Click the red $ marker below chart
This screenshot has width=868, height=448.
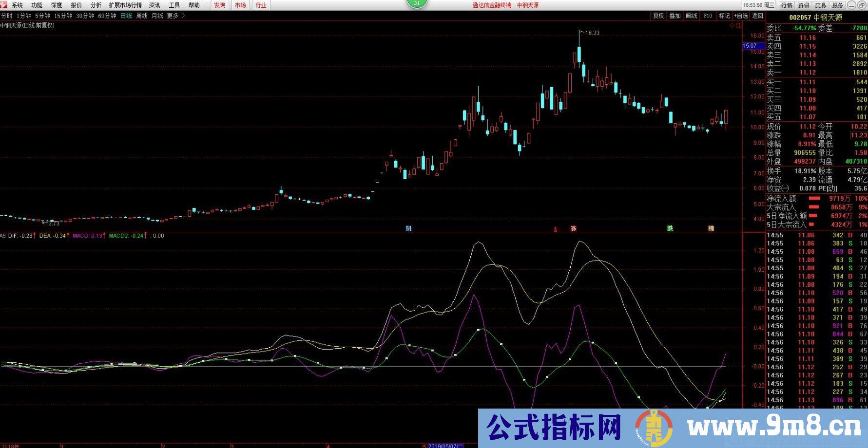(x=555, y=229)
